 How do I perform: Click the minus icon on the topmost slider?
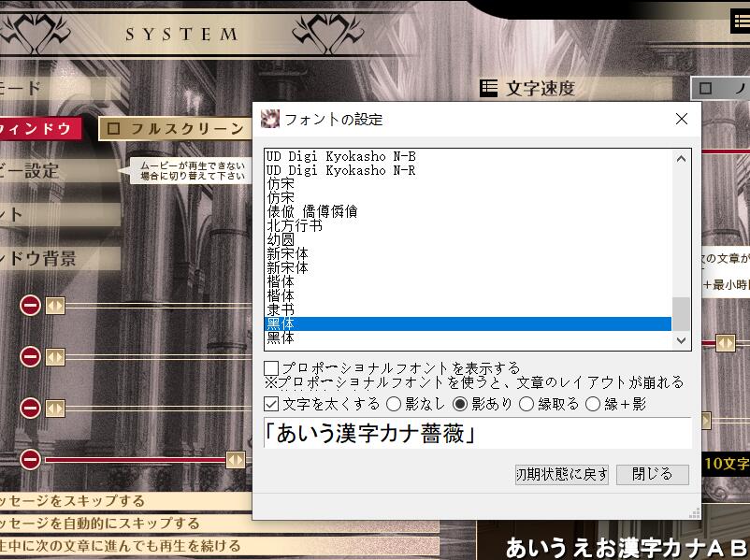coord(29,303)
